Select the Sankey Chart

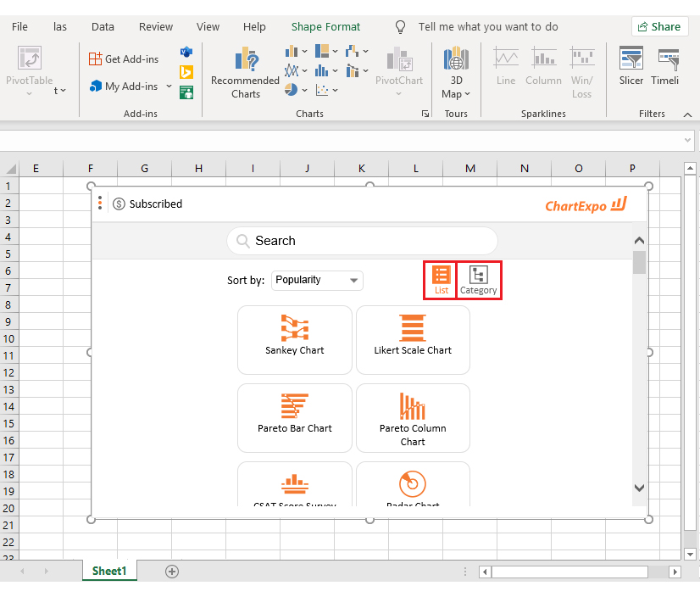[x=295, y=339]
